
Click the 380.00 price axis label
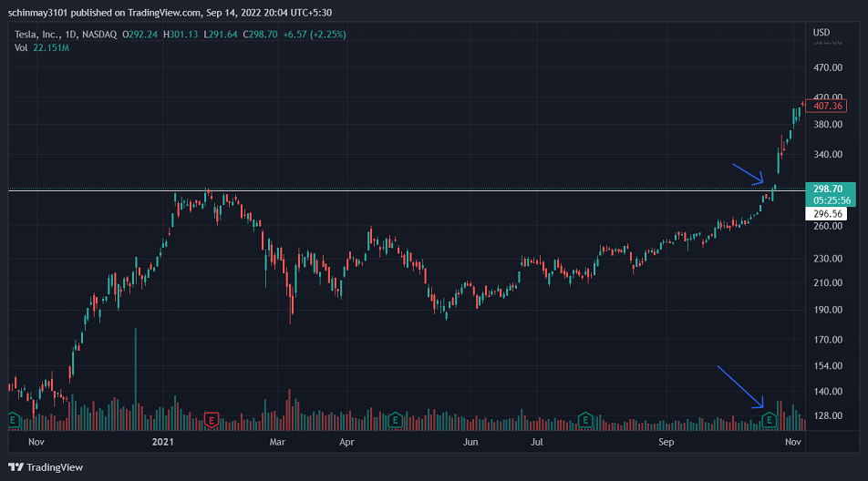click(x=828, y=125)
